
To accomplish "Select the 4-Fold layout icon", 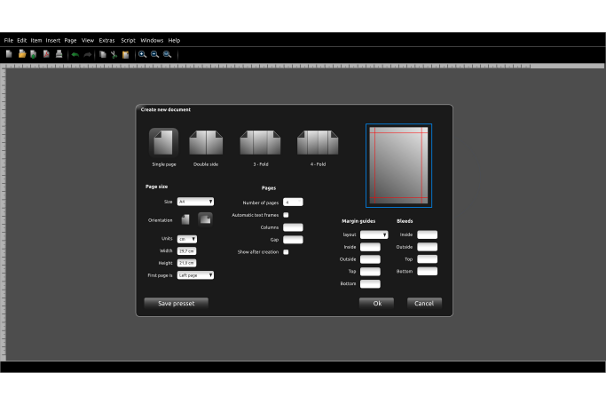I will point(317,142).
